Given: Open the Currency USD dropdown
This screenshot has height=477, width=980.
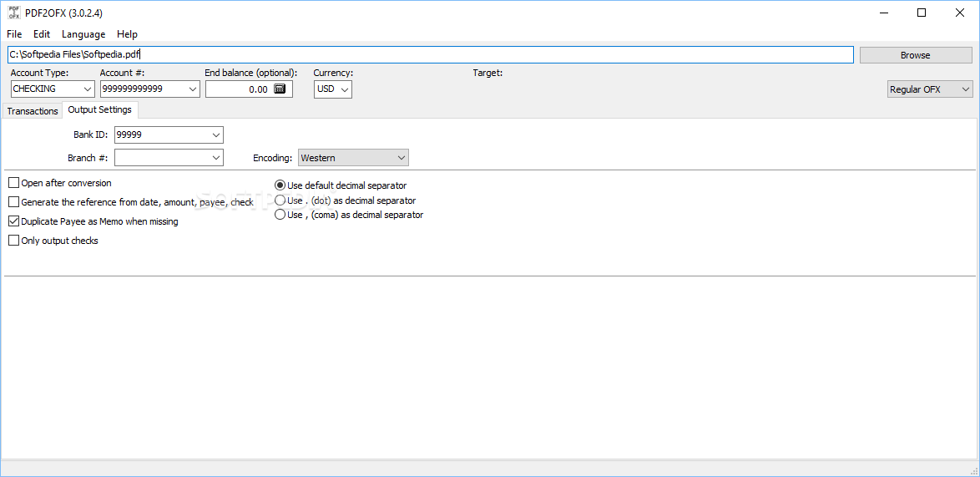Looking at the screenshot, I should click(345, 89).
